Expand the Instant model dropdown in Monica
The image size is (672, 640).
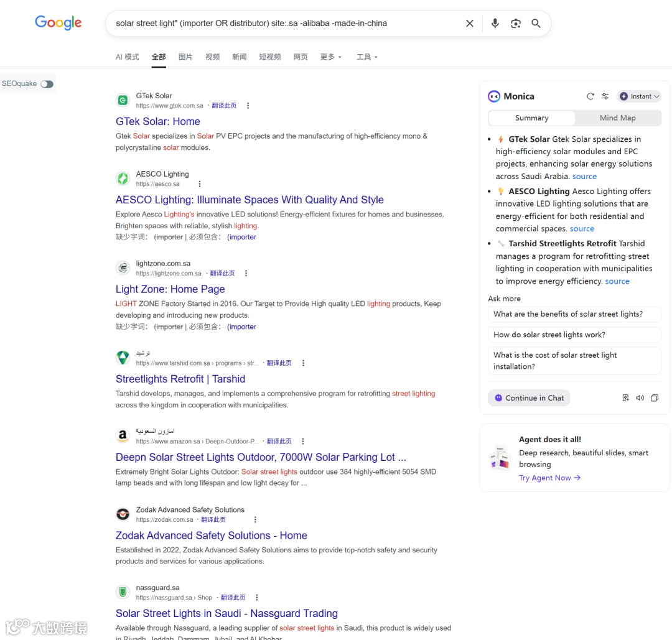tap(639, 96)
